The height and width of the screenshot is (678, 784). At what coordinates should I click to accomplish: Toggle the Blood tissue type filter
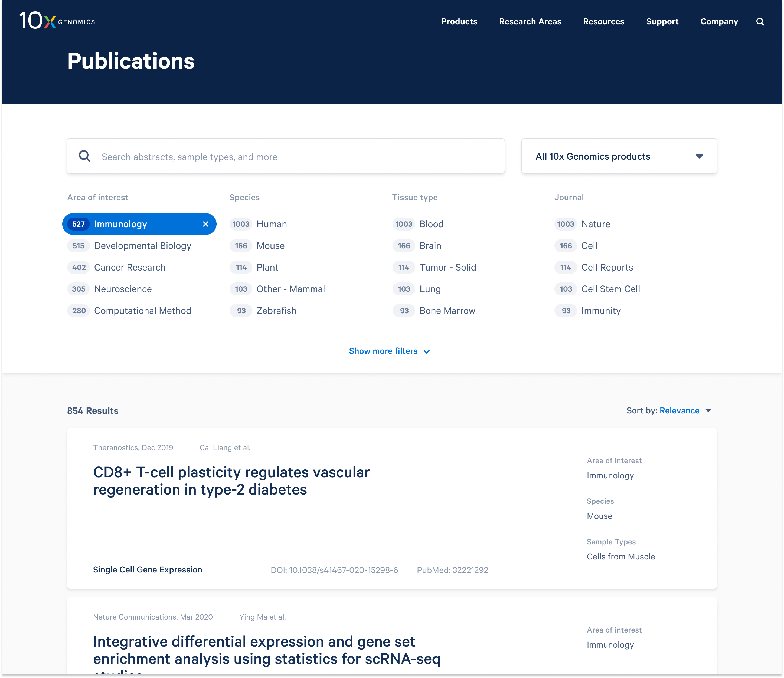click(x=431, y=224)
